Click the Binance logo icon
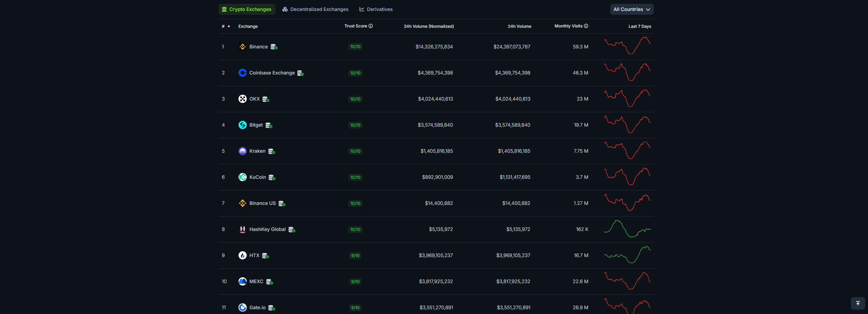 242,47
